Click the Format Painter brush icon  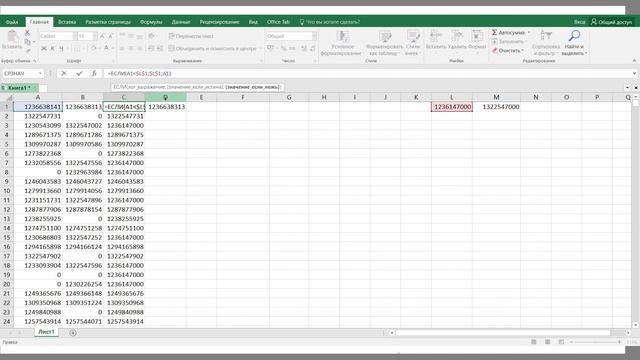(x=27, y=51)
